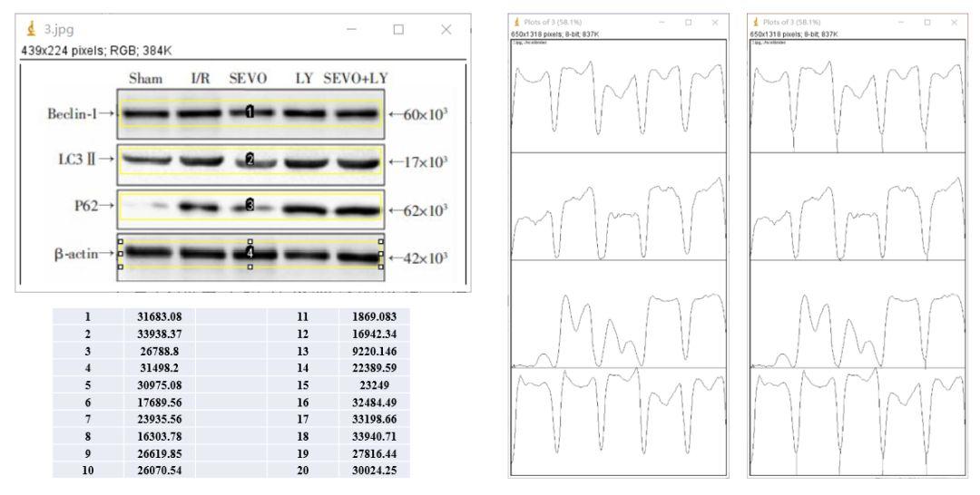Maximize the 3.jpg image window
980x495 pixels.
(x=398, y=29)
